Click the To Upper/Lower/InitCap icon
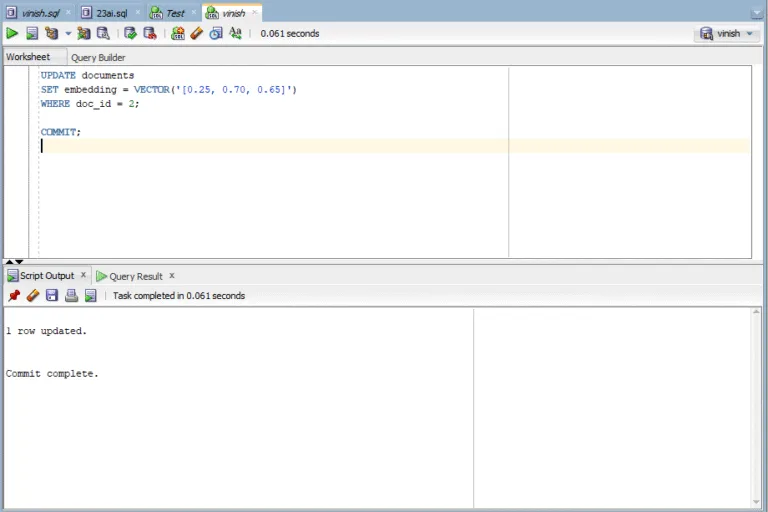 coord(236,33)
